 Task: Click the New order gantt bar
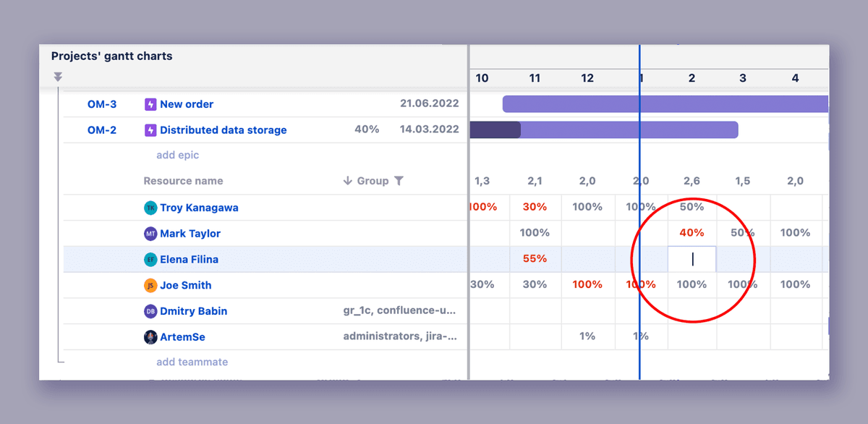[x=651, y=103]
